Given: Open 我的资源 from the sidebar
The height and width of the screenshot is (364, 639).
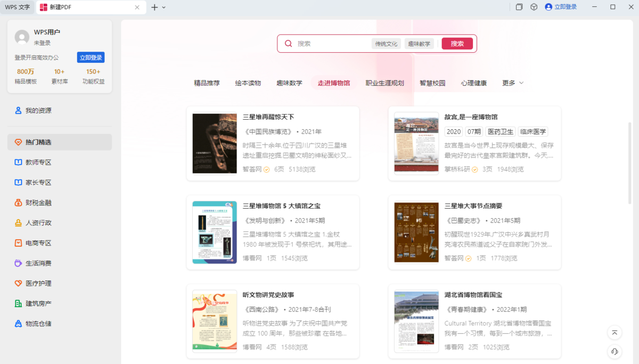Looking at the screenshot, I should tap(38, 111).
